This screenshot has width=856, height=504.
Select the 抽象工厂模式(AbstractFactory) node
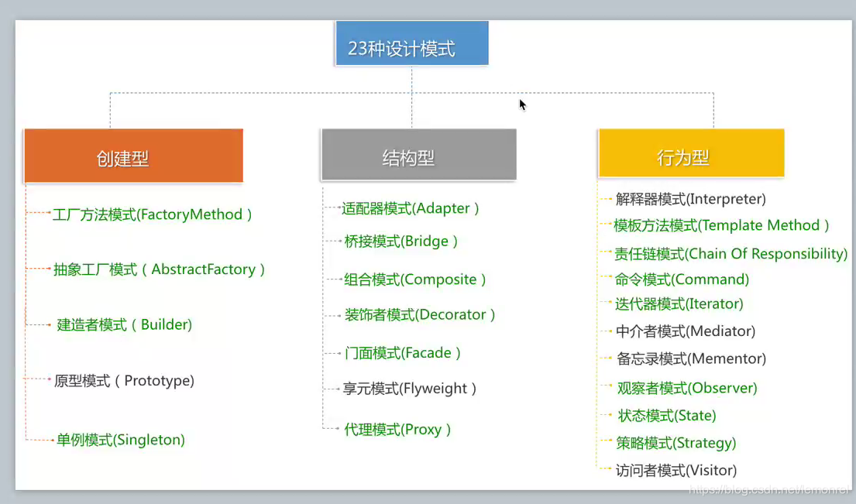[158, 269]
